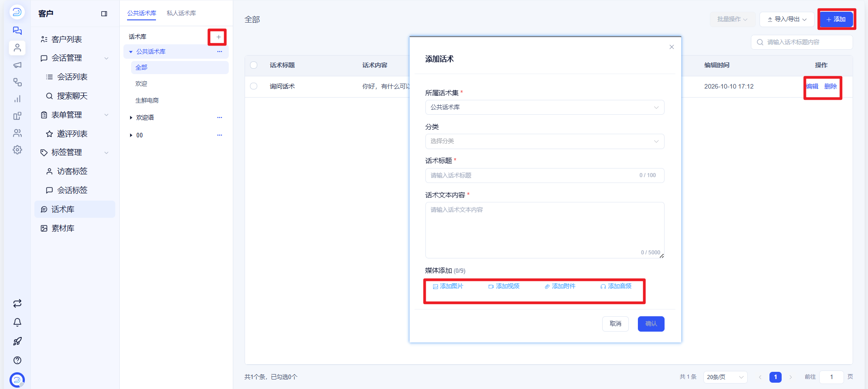Switch to the 私人话术库 tab
Viewport: 868px width, 389px height.
click(181, 13)
